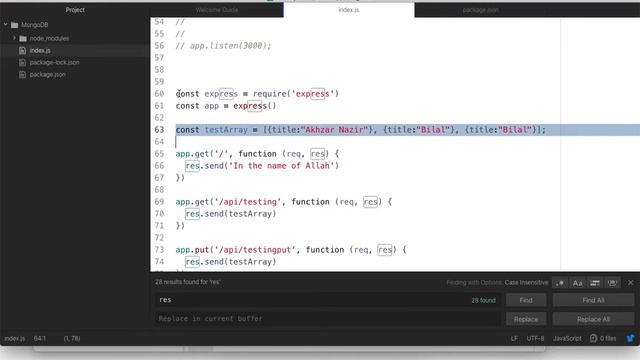The image size is (640, 360).
Task: Click the word testArray on line 63
Action: [226, 130]
